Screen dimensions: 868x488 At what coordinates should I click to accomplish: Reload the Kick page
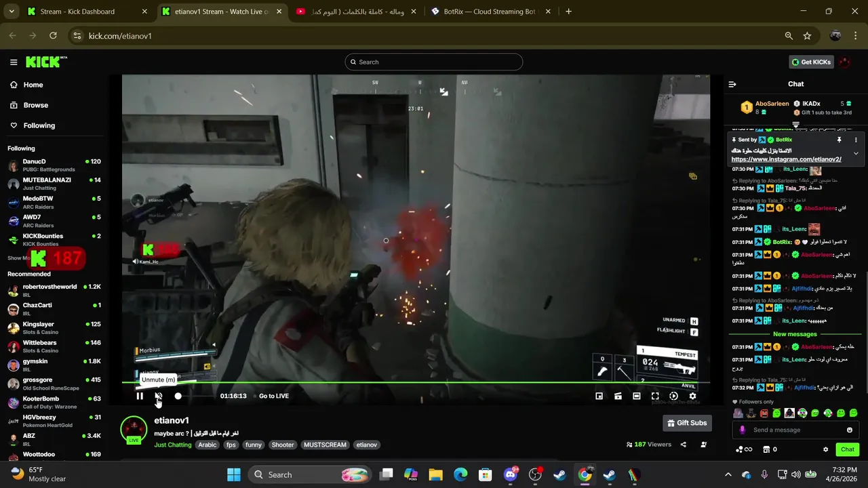[53, 36]
